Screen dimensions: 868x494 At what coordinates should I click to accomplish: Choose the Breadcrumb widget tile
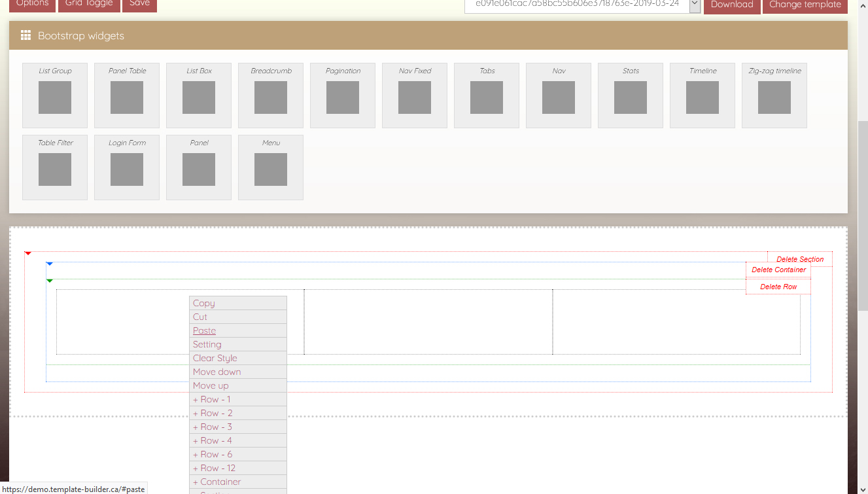click(271, 96)
